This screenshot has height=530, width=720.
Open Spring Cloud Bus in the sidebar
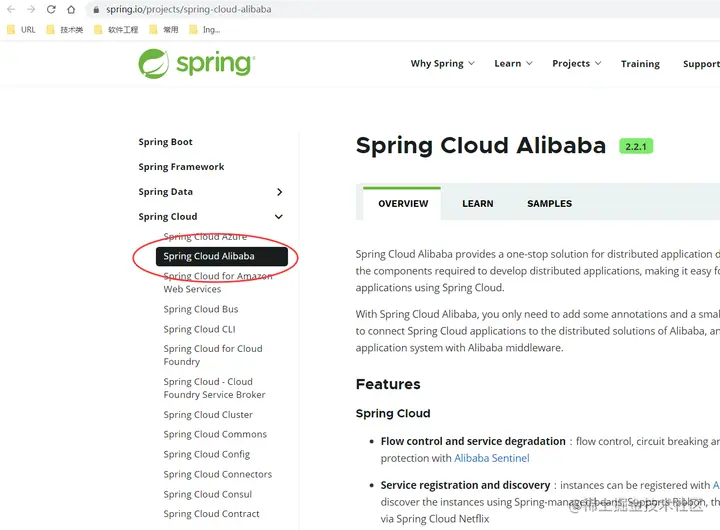(201, 309)
